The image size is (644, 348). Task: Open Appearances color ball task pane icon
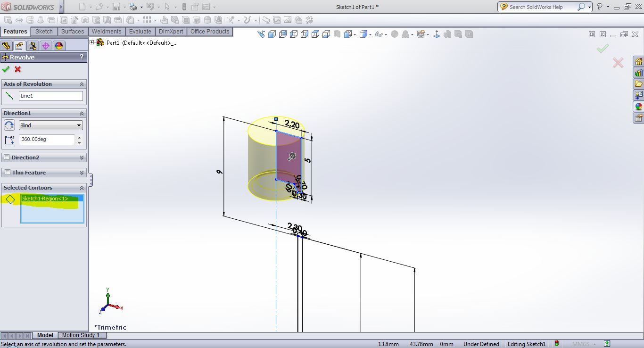tap(638, 107)
